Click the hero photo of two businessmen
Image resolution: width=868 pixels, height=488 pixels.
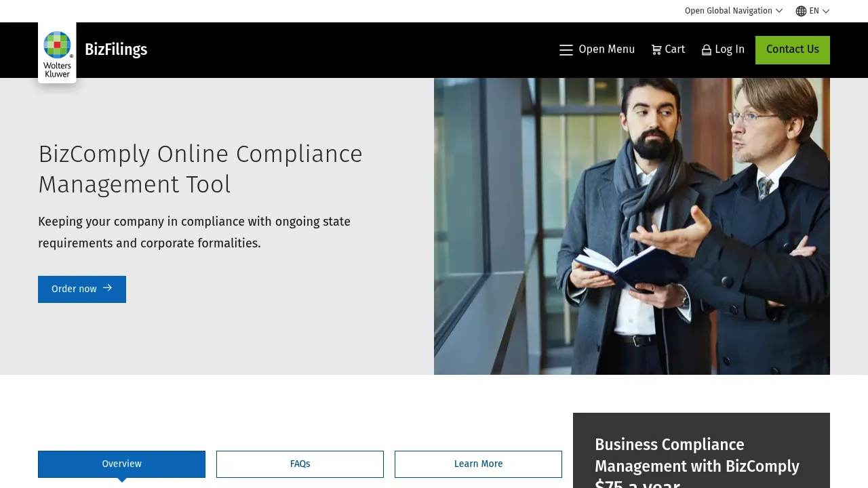[x=632, y=226]
